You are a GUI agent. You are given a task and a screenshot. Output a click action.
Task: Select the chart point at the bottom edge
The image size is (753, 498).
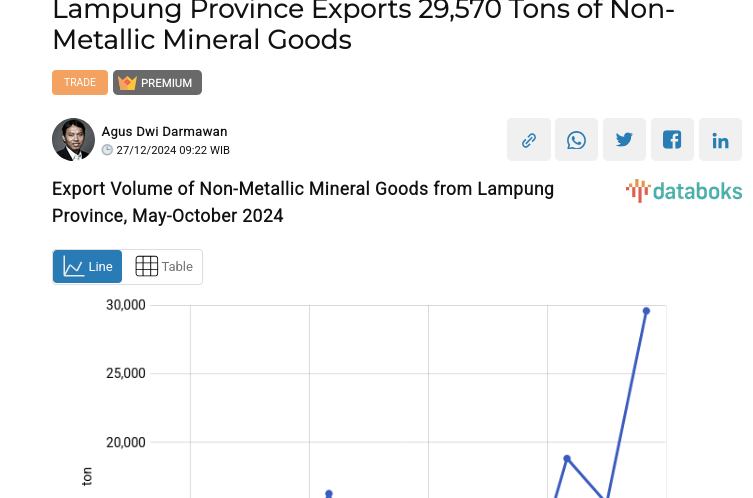(329, 493)
